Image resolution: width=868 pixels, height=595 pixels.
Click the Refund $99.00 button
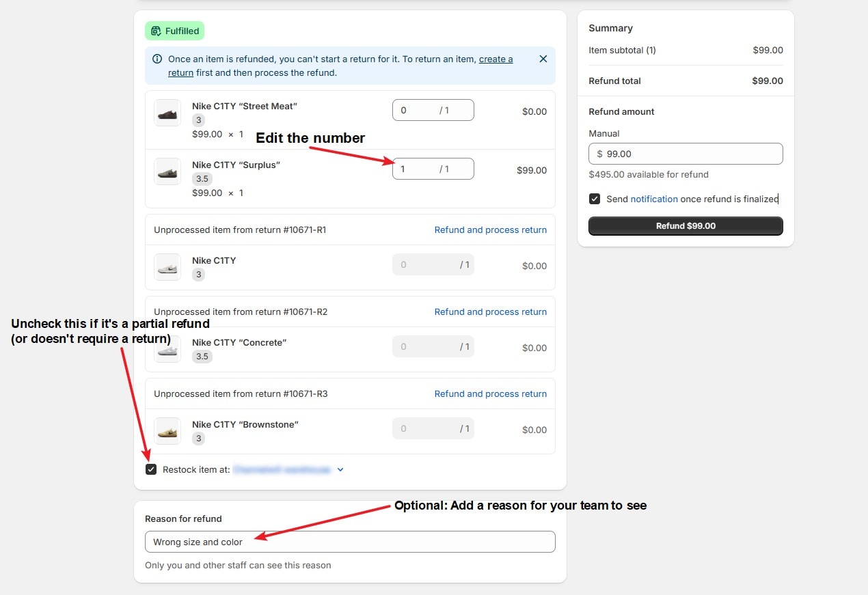click(686, 226)
